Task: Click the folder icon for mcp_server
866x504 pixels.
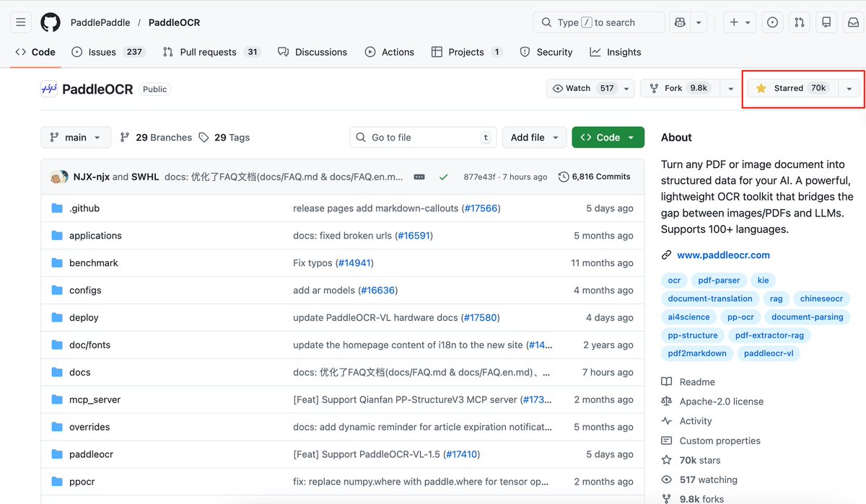Action: tap(57, 399)
